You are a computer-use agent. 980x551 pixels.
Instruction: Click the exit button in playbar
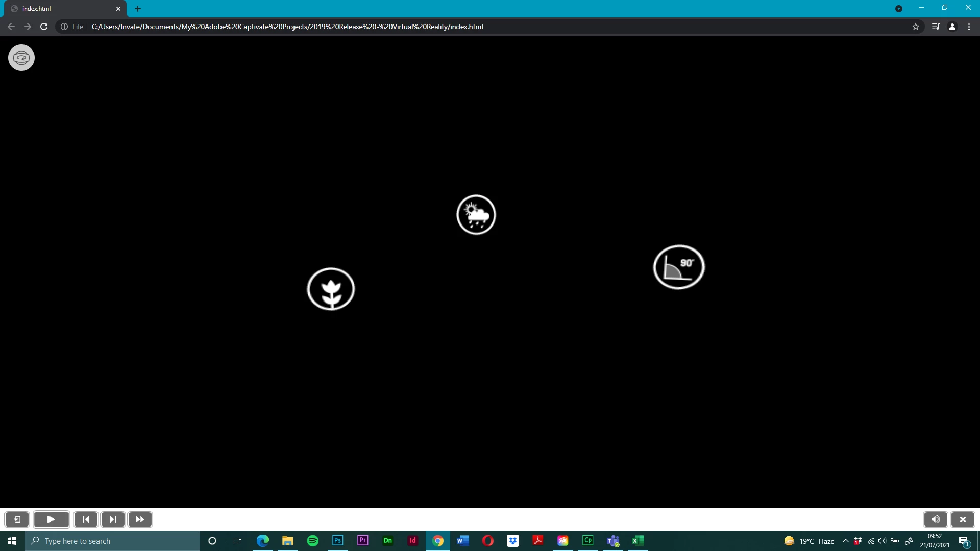tap(17, 519)
